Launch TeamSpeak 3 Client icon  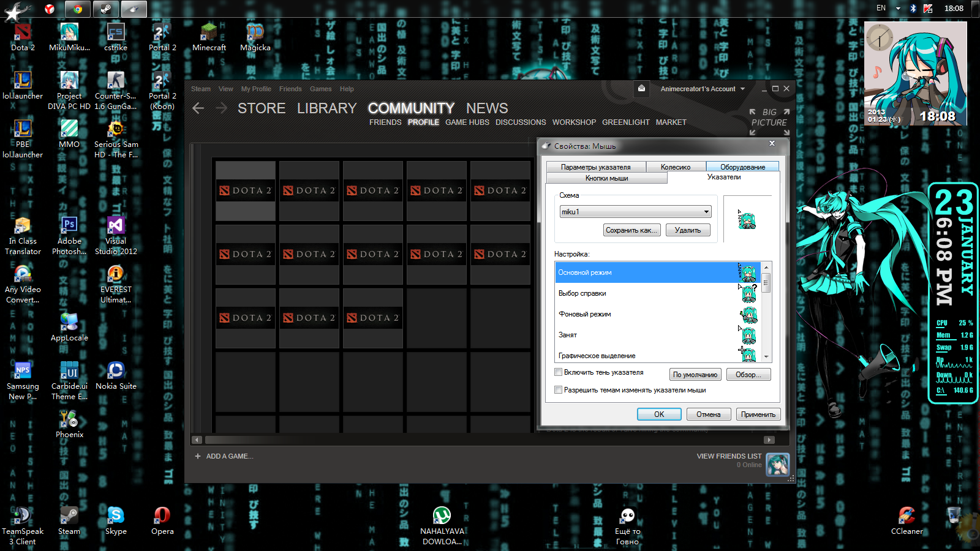click(23, 525)
